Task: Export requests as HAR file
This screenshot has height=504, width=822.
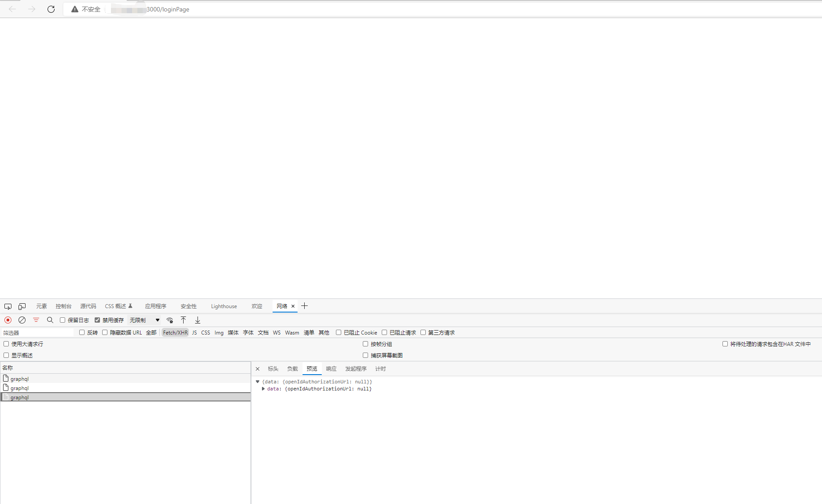Action: point(197,320)
